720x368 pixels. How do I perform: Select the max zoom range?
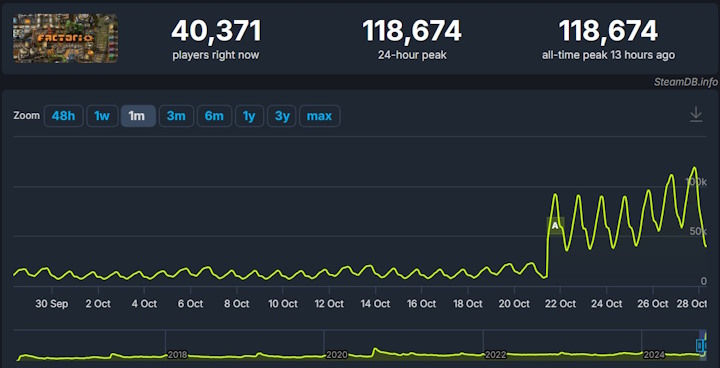pyautogui.click(x=319, y=116)
